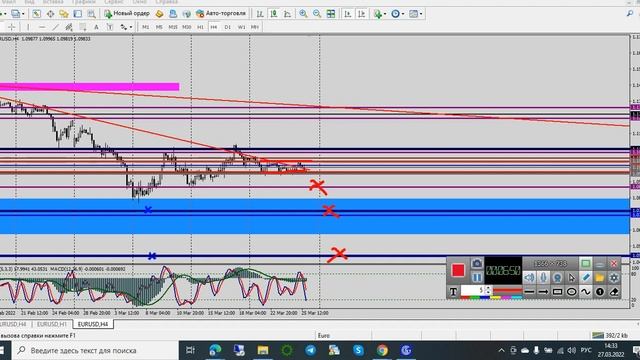Click the Windows taskbar search field
The width and height of the screenshot is (640, 360).
pos(95,351)
